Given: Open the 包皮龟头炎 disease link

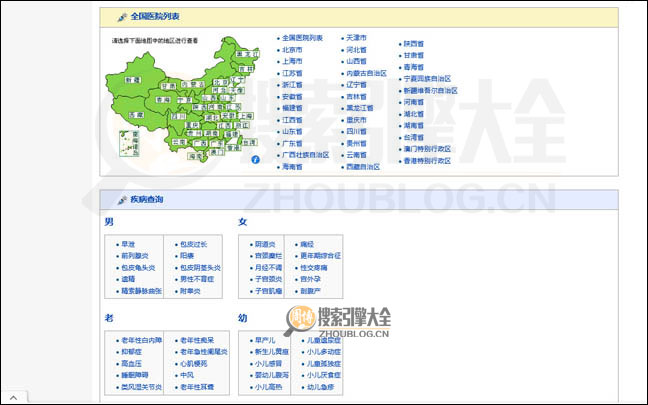Looking at the screenshot, I should point(138,268).
